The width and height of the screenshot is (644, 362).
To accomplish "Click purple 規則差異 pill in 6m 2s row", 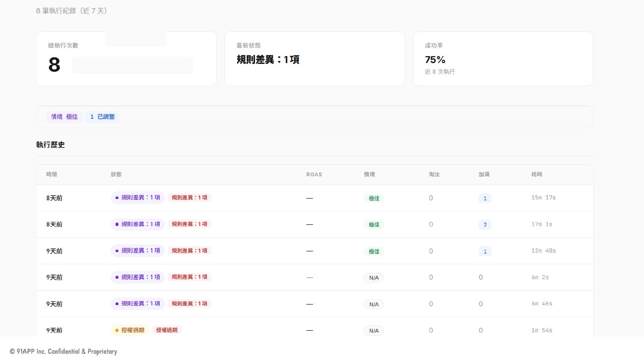I will click(x=137, y=278).
